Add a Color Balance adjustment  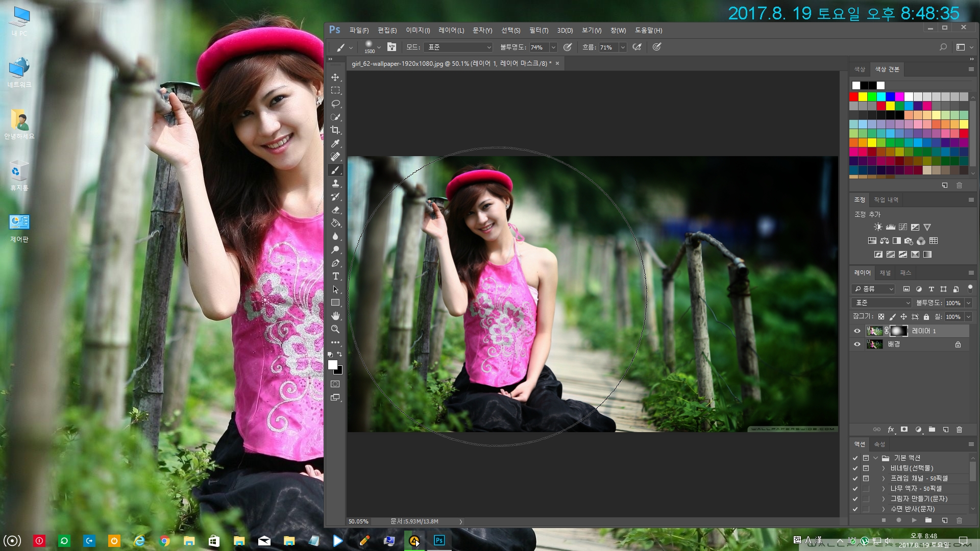click(x=885, y=241)
